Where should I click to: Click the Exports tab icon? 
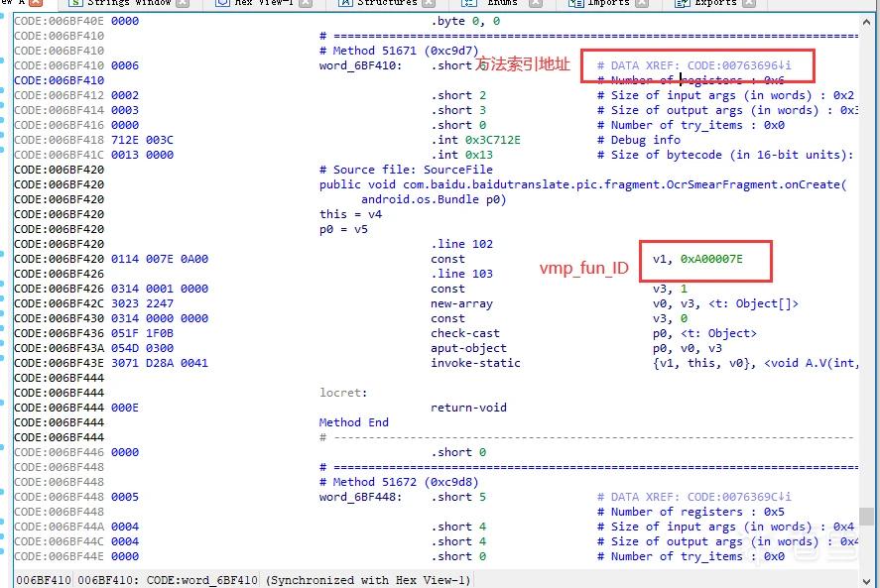682,3
